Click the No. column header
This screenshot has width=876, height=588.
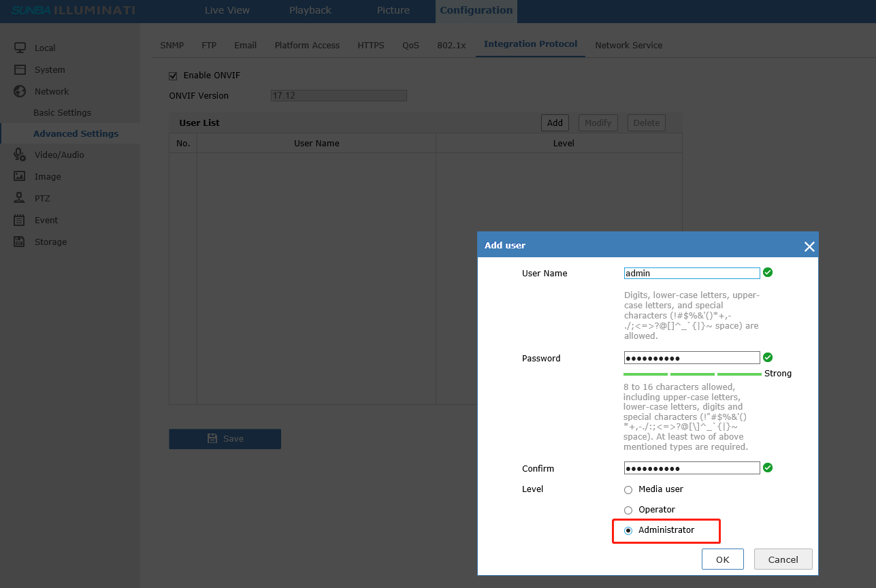(183, 143)
